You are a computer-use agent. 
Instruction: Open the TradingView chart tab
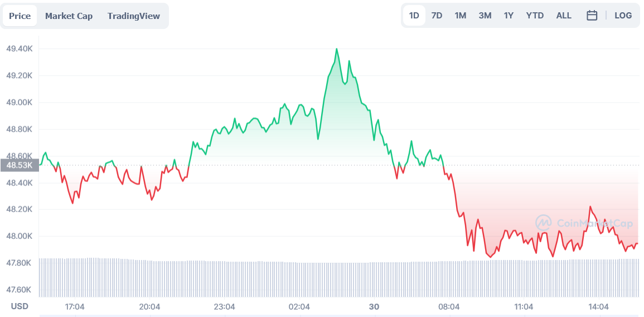coord(134,16)
